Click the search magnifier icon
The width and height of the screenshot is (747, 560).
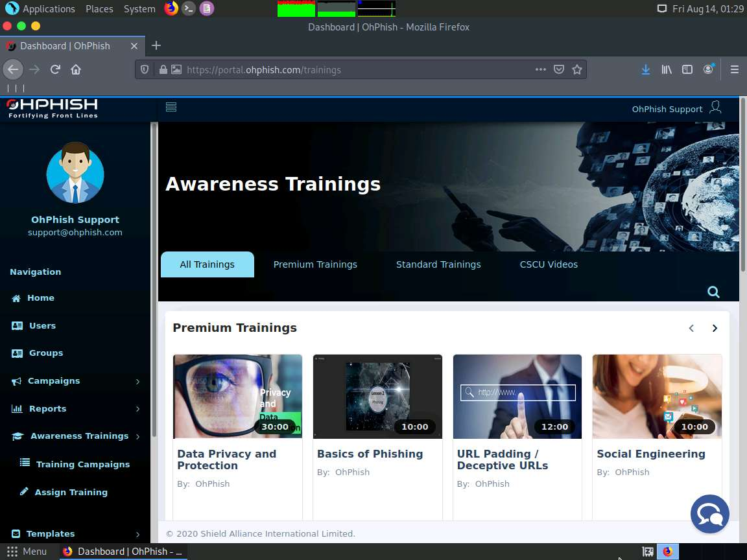(x=713, y=292)
